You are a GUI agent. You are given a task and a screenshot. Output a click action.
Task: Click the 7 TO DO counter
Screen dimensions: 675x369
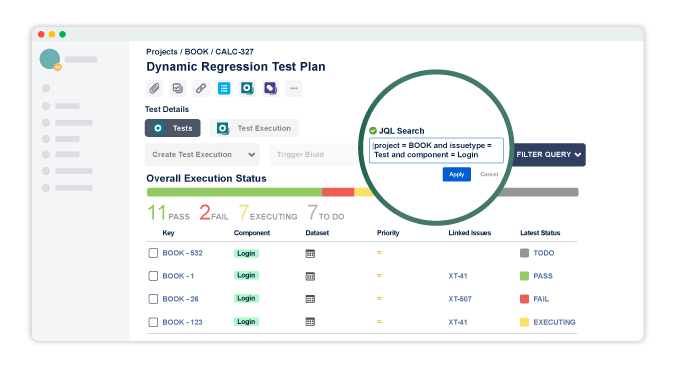pyautogui.click(x=325, y=213)
